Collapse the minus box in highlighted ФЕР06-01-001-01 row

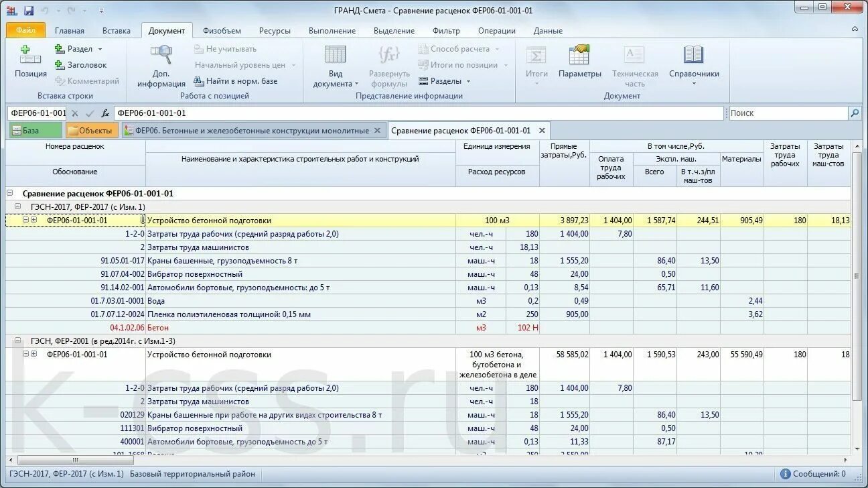25,220
